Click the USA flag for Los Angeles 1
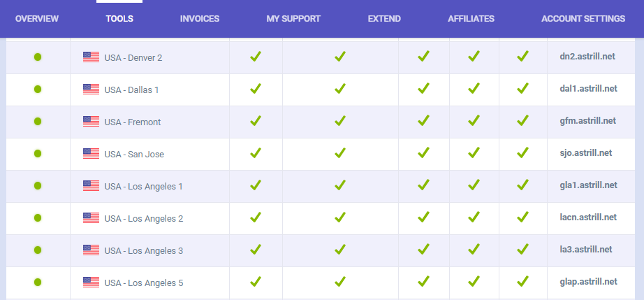The width and height of the screenshot is (644, 300). [x=92, y=186]
